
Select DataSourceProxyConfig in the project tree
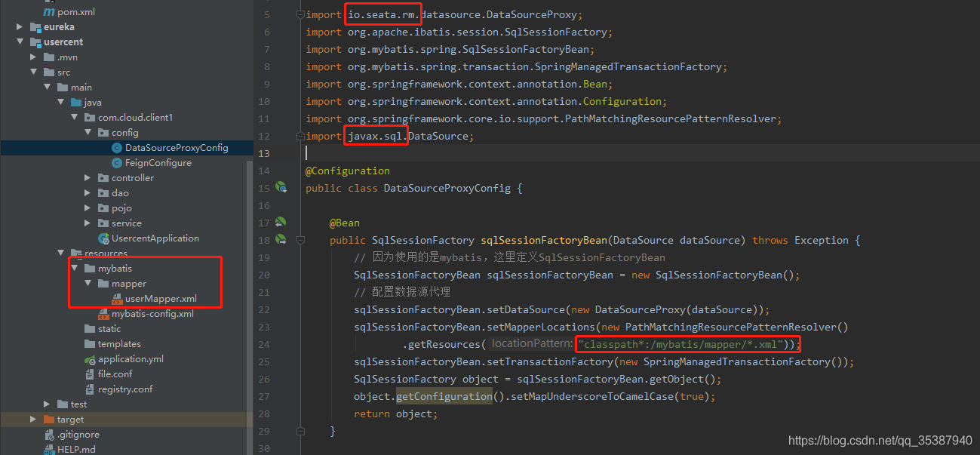(x=177, y=148)
